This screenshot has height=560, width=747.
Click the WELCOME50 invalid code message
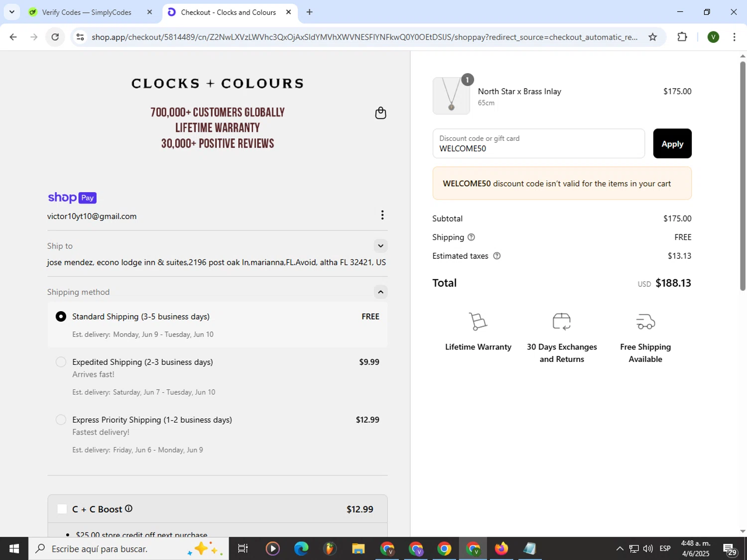(562, 183)
